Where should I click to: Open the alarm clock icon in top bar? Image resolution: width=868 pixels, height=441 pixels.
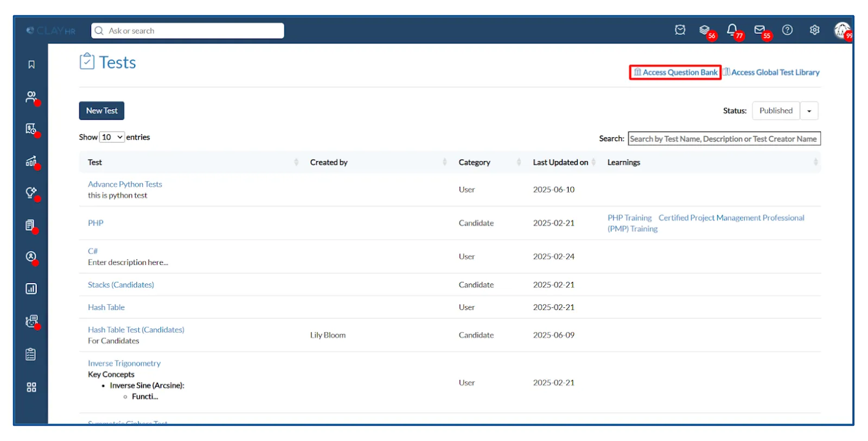[x=680, y=30]
